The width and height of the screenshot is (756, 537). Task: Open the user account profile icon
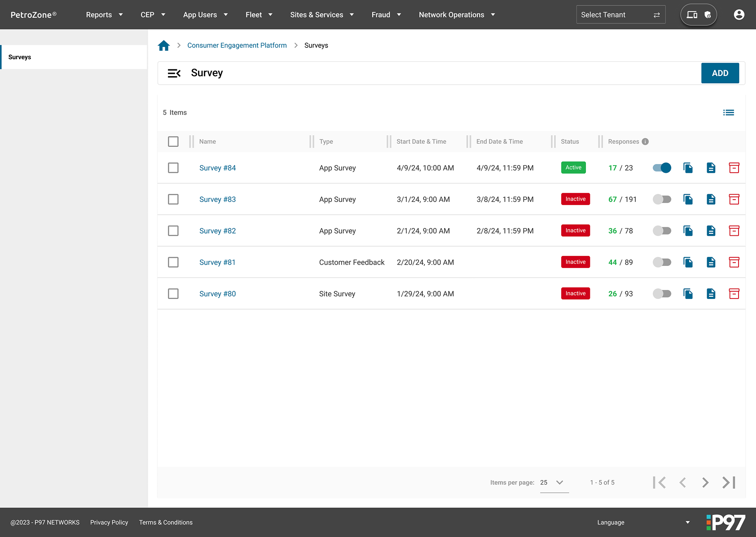(739, 15)
